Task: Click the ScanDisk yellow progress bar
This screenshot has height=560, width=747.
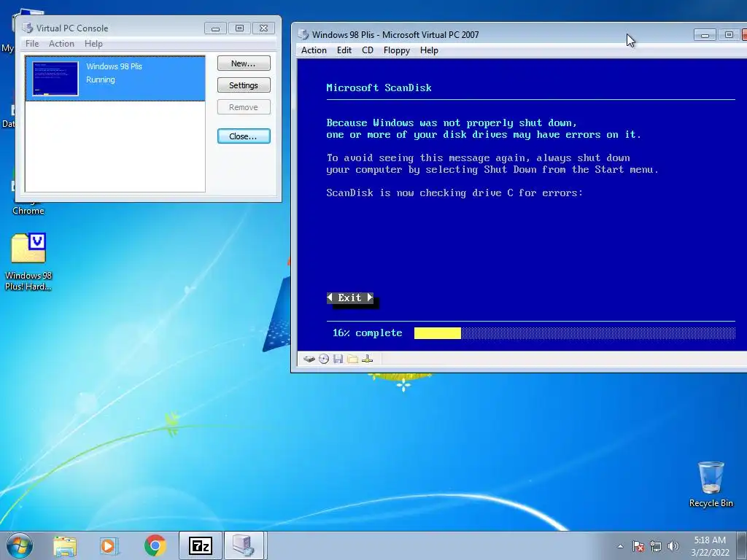Action: coord(438,332)
